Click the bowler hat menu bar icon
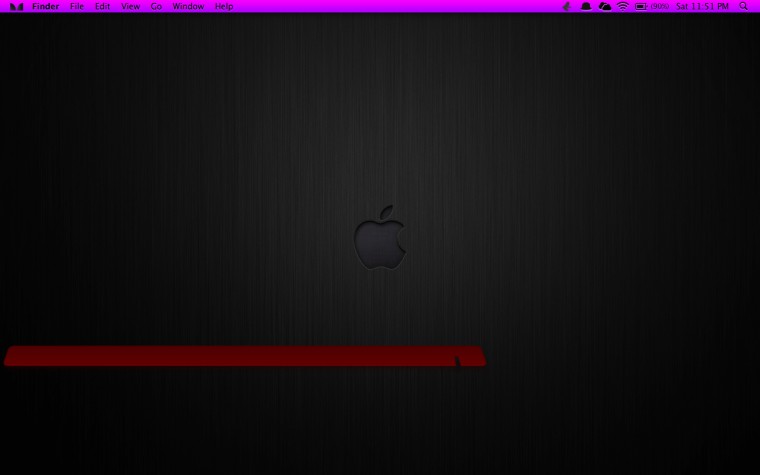Viewport: 760px width, 475px height. (x=586, y=6)
